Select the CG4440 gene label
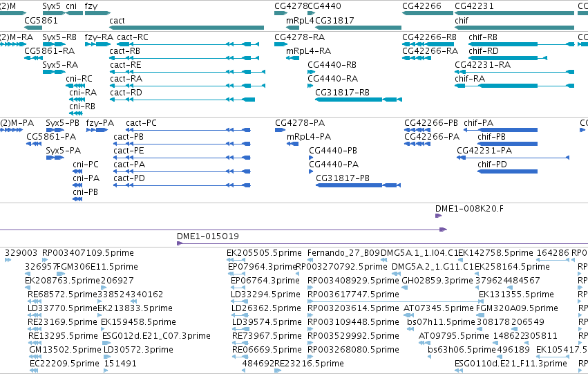588x374 pixels. [x=324, y=6]
